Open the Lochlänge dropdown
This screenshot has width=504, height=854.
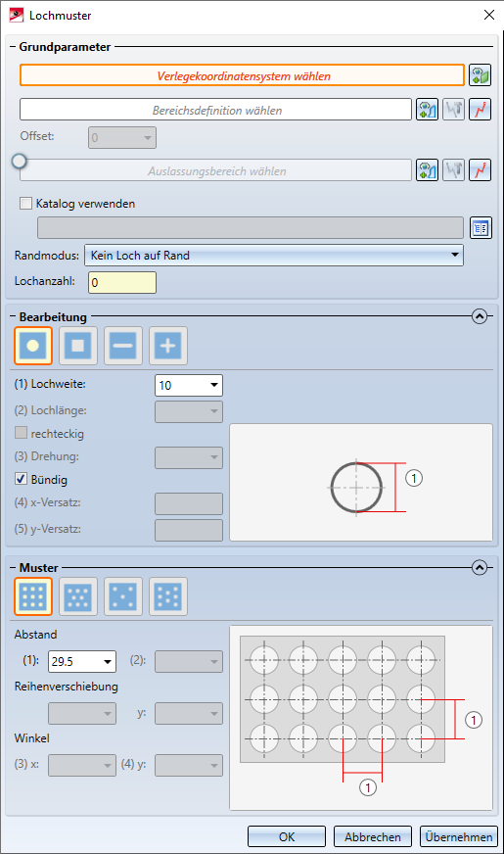188,411
